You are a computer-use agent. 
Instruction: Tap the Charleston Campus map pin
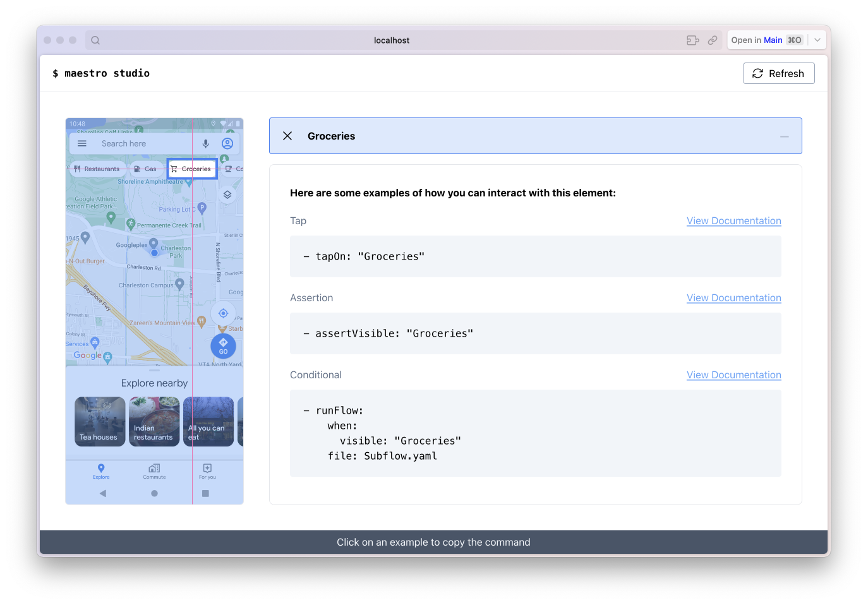pyautogui.click(x=179, y=284)
